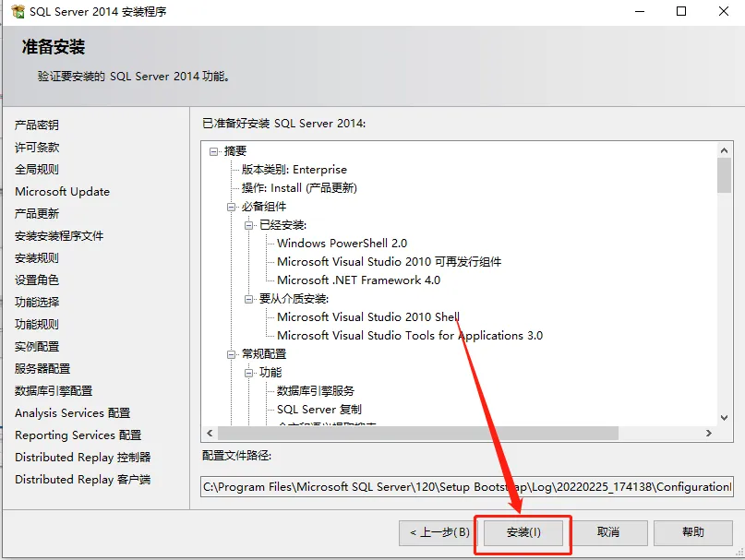This screenshot has height=560, width=745.
Task: Click the 实例配置 sidebar step
Action: (x=37, y=346)
